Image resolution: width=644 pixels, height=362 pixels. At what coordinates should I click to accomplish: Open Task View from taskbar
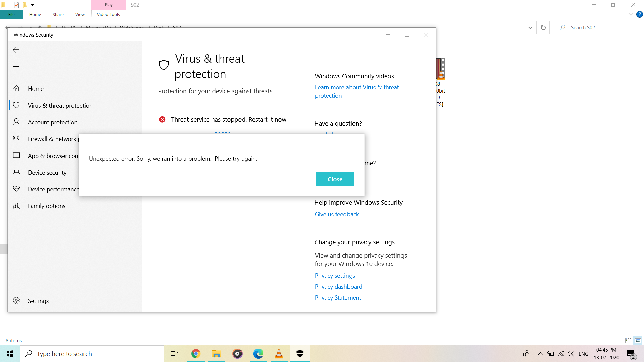pos(174,354)
